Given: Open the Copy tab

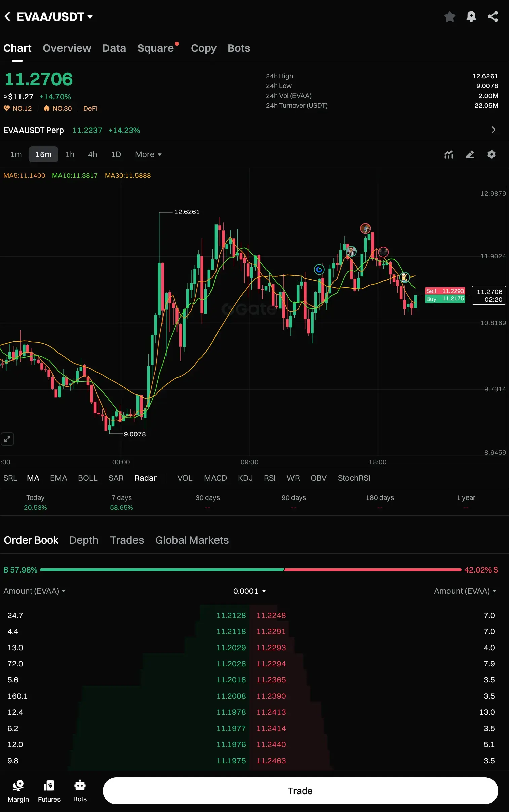Looking at the screenshot, I should [x=204, y=48].
